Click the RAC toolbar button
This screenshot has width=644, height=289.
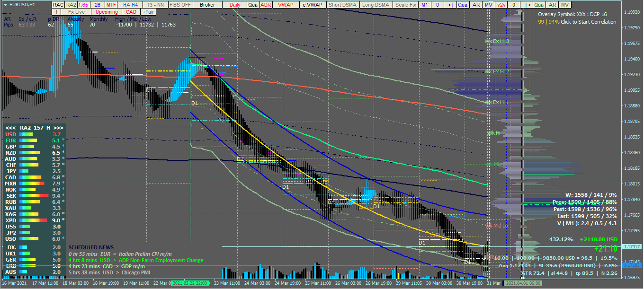[58, 5]
